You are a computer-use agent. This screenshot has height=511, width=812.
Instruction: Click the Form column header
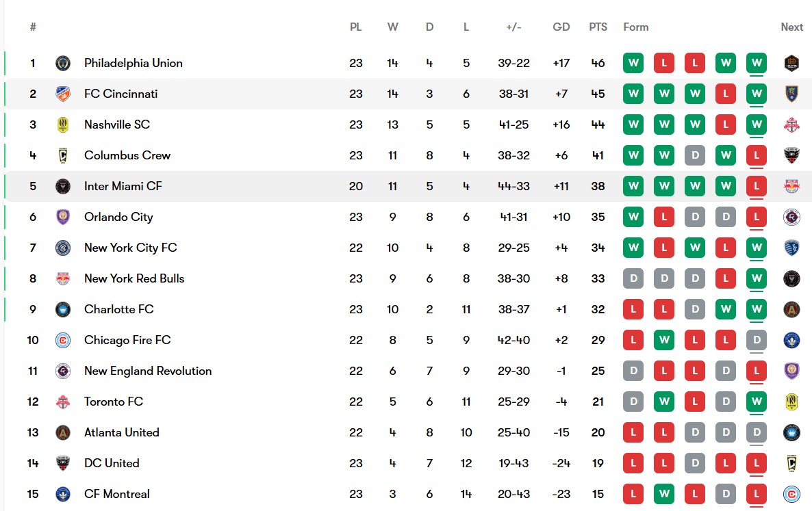coord(636,27)
